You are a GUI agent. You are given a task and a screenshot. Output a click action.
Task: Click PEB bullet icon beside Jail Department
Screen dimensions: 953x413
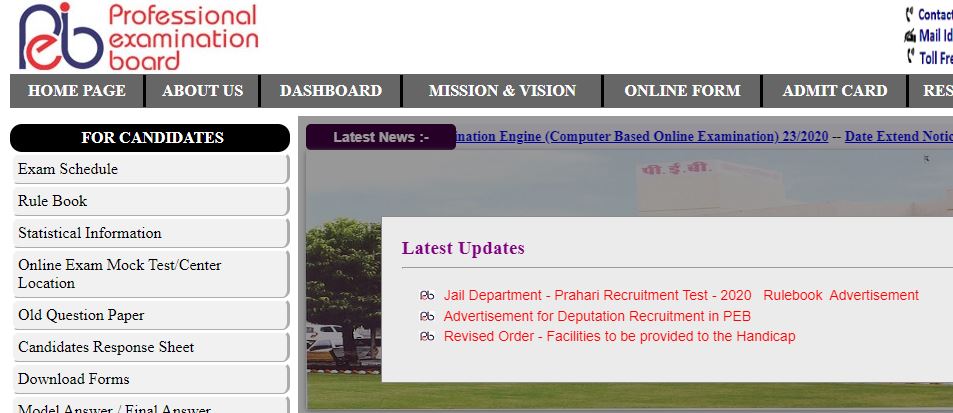coord(427,296)
